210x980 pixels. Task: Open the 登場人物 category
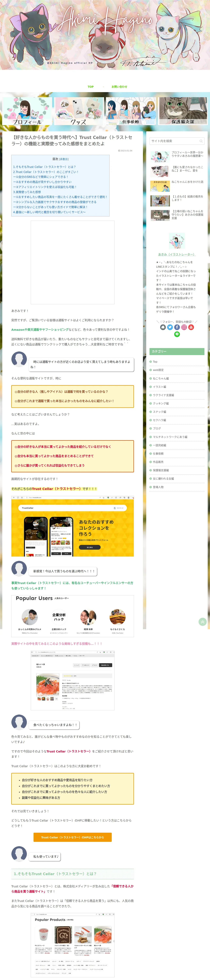(x=177, y=487)
